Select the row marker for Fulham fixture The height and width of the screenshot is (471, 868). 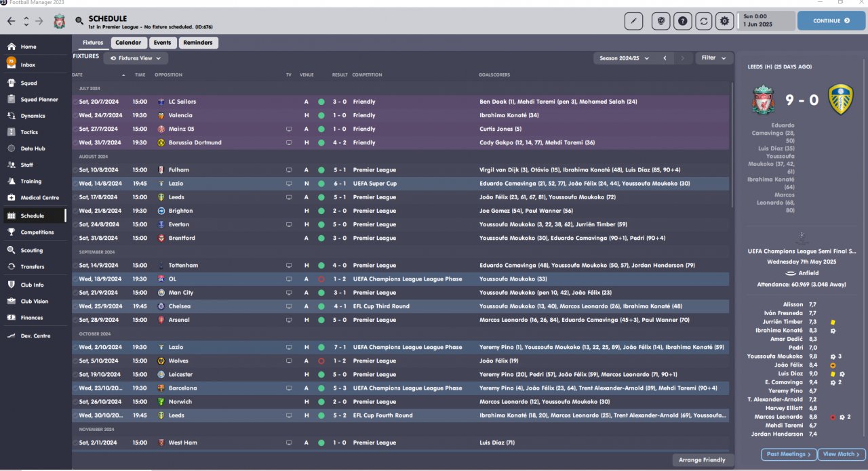click(x=75, y=170)
